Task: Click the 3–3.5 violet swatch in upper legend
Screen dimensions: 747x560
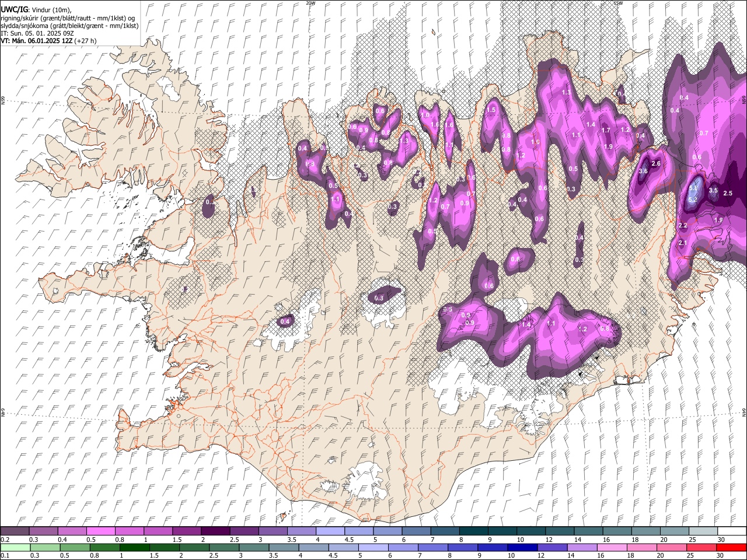Action: (273, 531)
